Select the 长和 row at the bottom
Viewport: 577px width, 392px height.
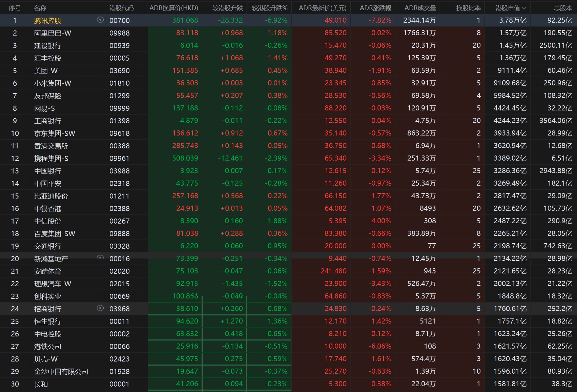pos(41,384)
